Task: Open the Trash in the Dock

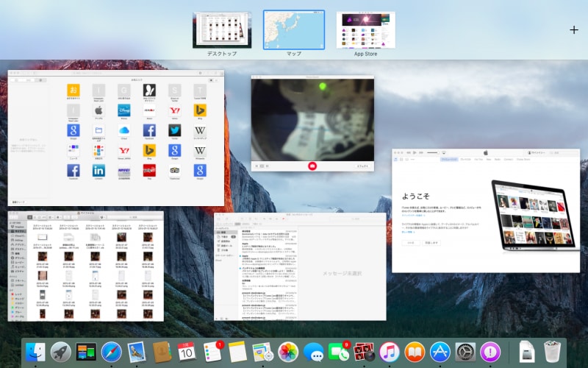Action: click(552, 352)
